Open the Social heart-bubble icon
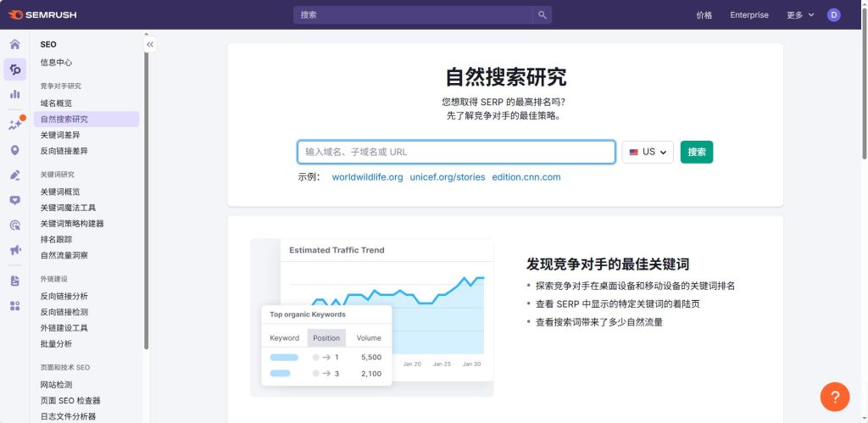 click(15, 200)
